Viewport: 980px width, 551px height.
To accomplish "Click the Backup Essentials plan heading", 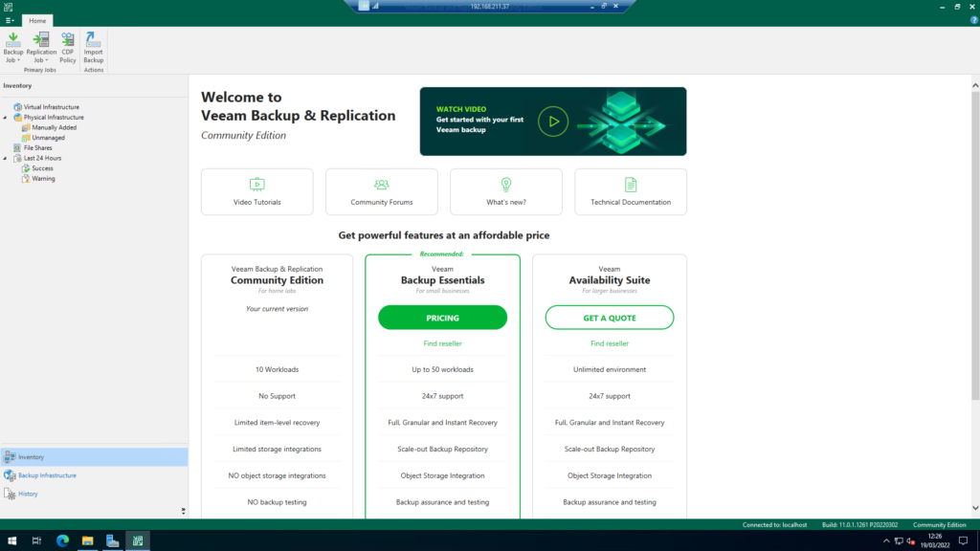I will [442, 280].
